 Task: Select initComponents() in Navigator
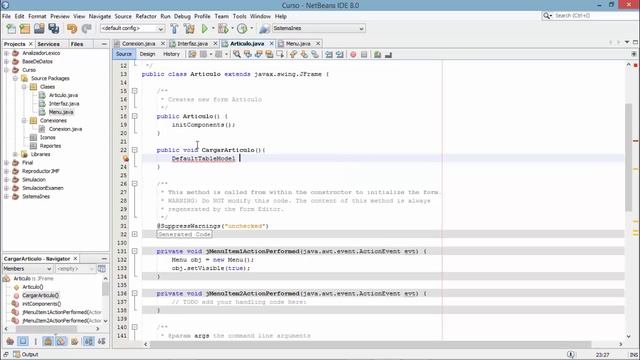41,304
